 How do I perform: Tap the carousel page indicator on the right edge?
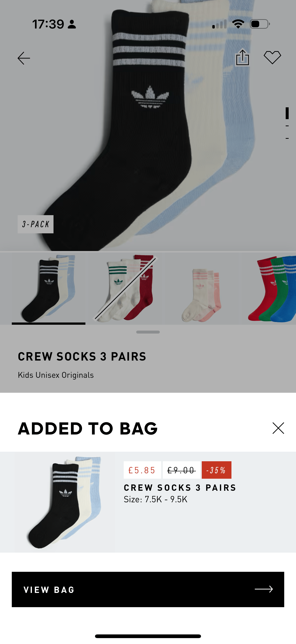[287, 123]
